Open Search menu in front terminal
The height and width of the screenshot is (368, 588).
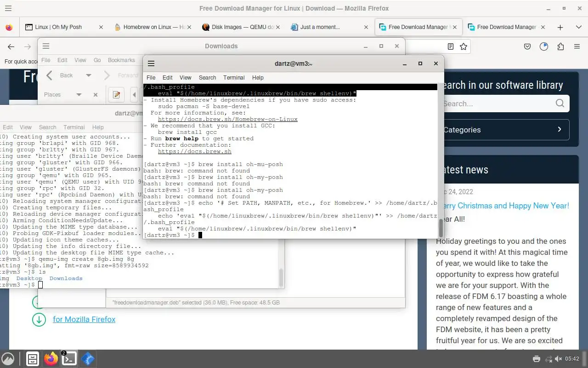208,78
